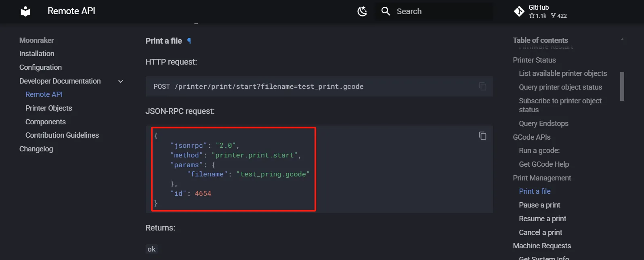644x260 pixels.
Task: Collapse the Developer Documentation chevron
Action: pos(120,81)
